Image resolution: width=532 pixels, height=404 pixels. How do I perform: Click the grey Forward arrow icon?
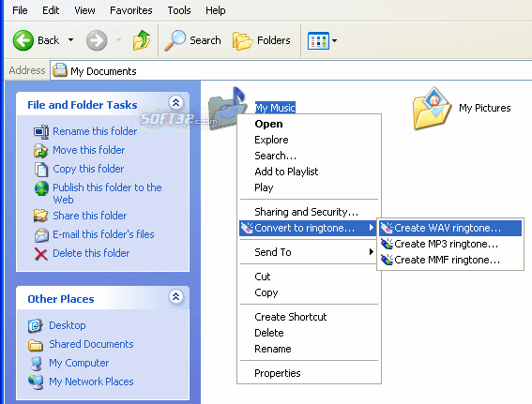click(97, 40)
